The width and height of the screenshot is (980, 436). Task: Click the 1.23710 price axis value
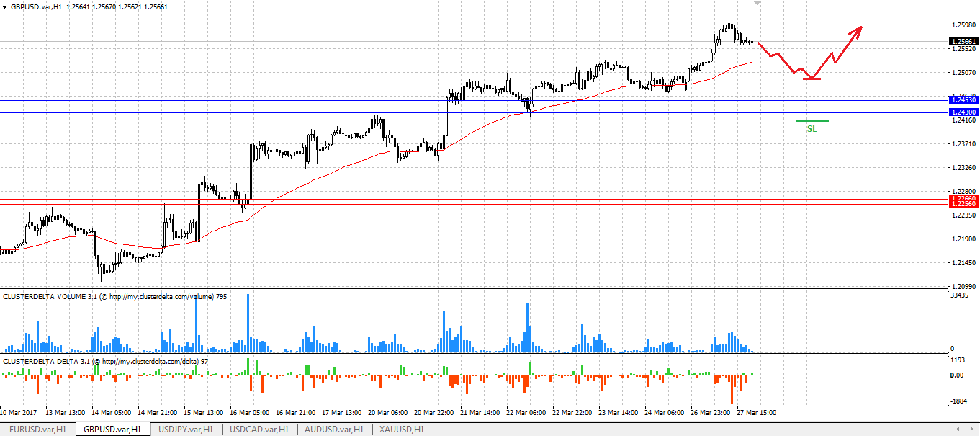(963, 144)
